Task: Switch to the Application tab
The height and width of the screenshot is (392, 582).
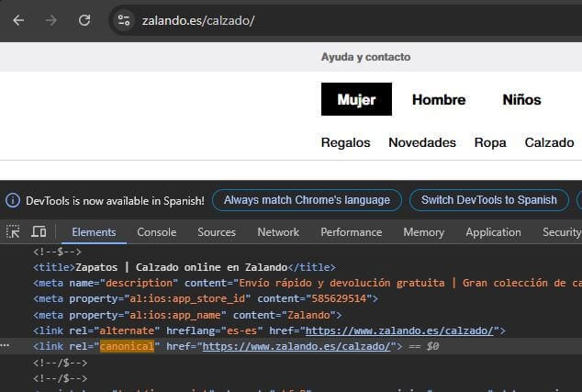Action: tap(493, 232)
